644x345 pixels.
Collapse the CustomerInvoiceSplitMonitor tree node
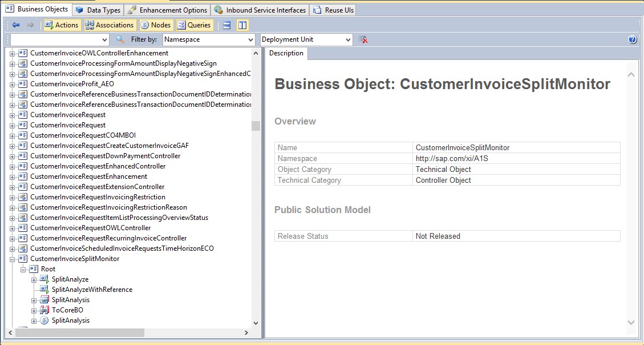tap(13, 259)
